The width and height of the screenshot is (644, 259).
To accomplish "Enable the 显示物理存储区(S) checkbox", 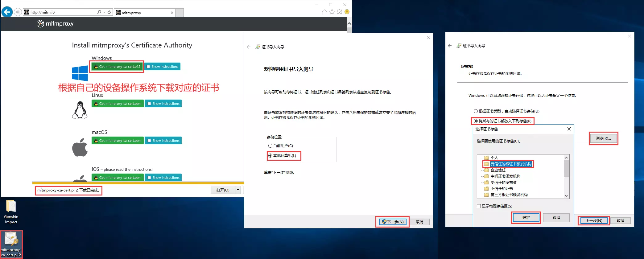I will point(494,206).
